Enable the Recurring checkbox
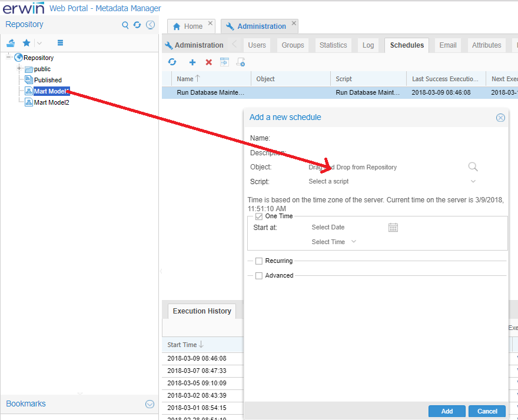Image resolution: width=518 pixels, height=420 pixels. click(x=259, y=261)
